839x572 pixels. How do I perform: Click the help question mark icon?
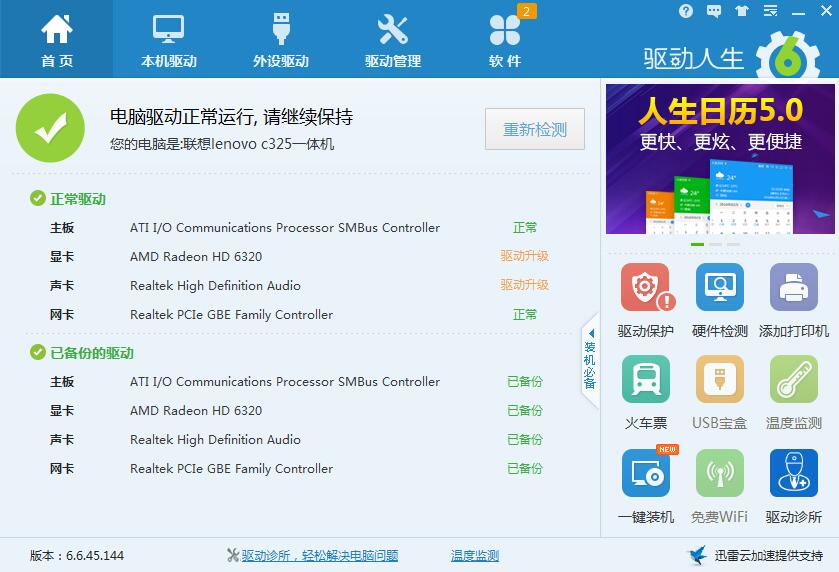685,11
